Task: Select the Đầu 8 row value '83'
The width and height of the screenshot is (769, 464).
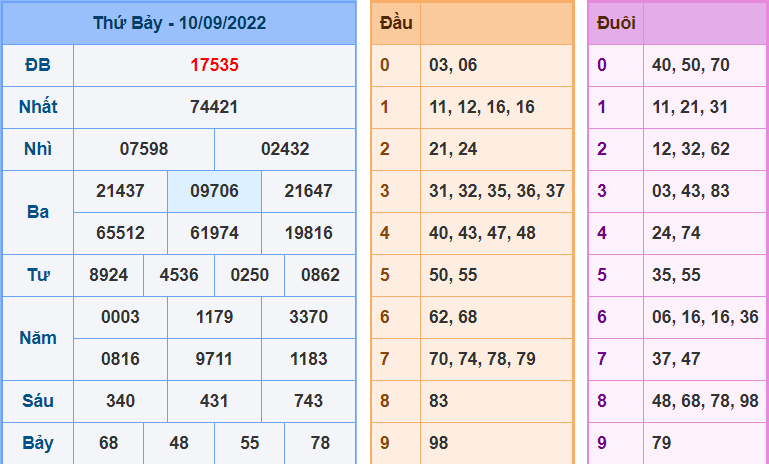Action: (438, 401)
